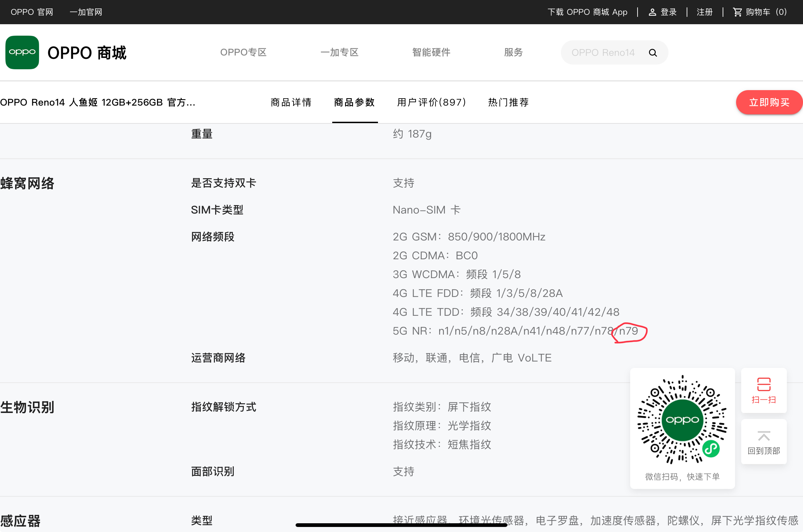Click the 立即购买 button

click(769, 102)
